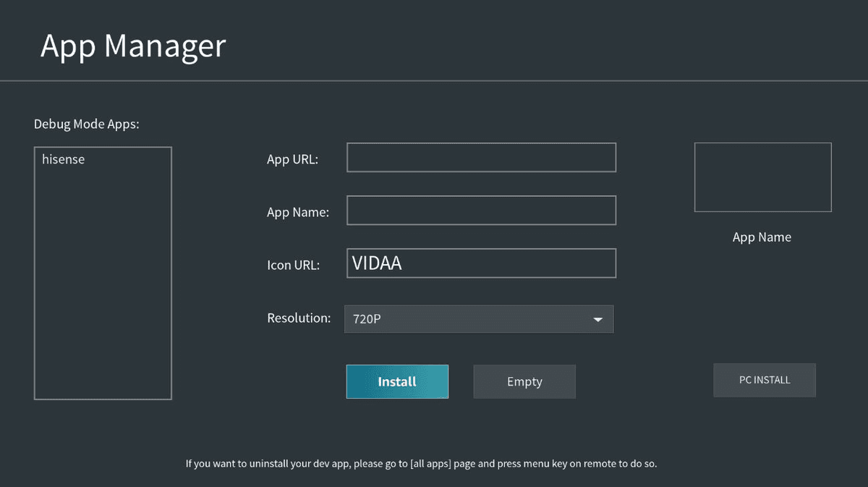Open the Resolution dropdown showing 720P
Viewport: 868px width, 487px height.
(463, 319)
